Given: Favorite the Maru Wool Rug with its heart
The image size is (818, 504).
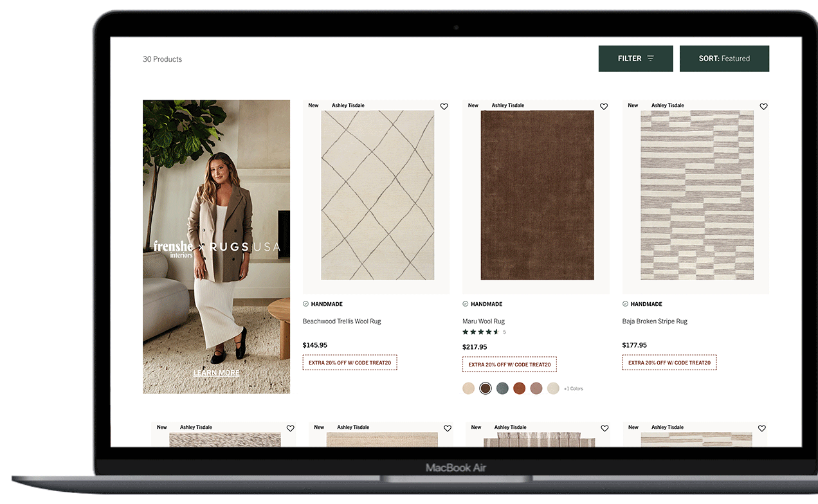Looking at the screenshot, I should click(x=604, y=107).
